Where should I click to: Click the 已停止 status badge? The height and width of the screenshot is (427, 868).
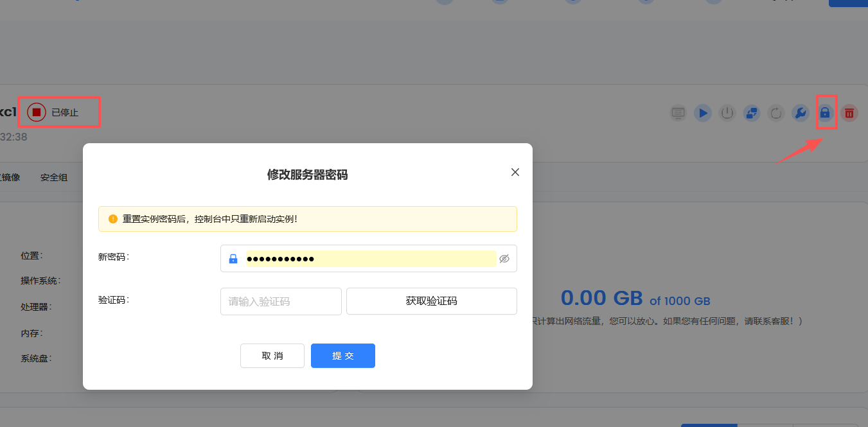pyautogui.click(x=58, y=111)
